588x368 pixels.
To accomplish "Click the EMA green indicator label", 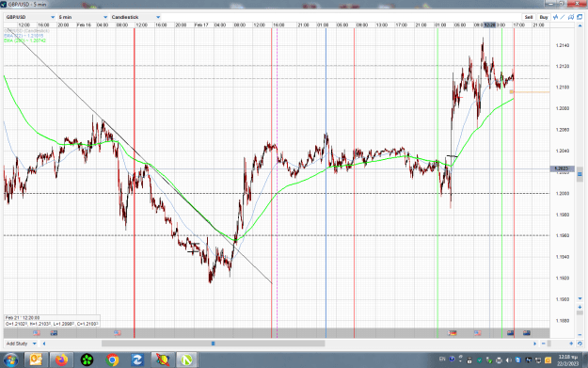I will (x=25, y=40).
